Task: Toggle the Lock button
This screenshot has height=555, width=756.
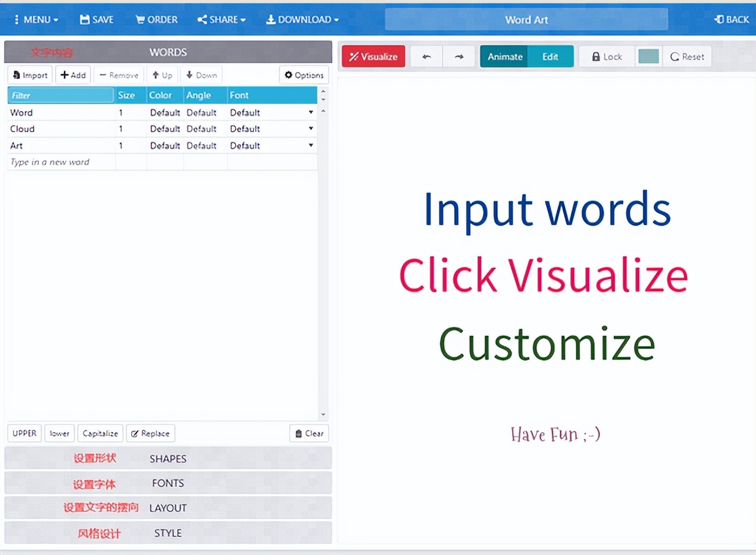Action: [x=607, y=57]
